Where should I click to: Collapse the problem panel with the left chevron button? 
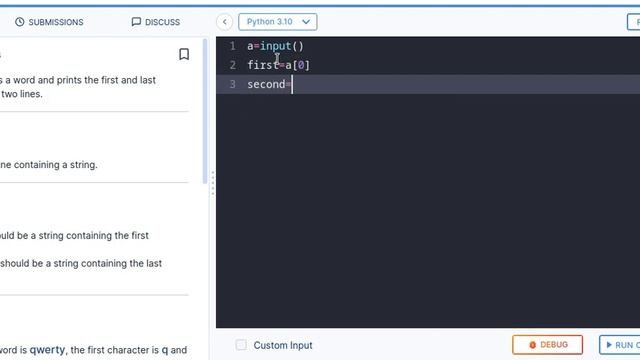click(x=224, y=22)
